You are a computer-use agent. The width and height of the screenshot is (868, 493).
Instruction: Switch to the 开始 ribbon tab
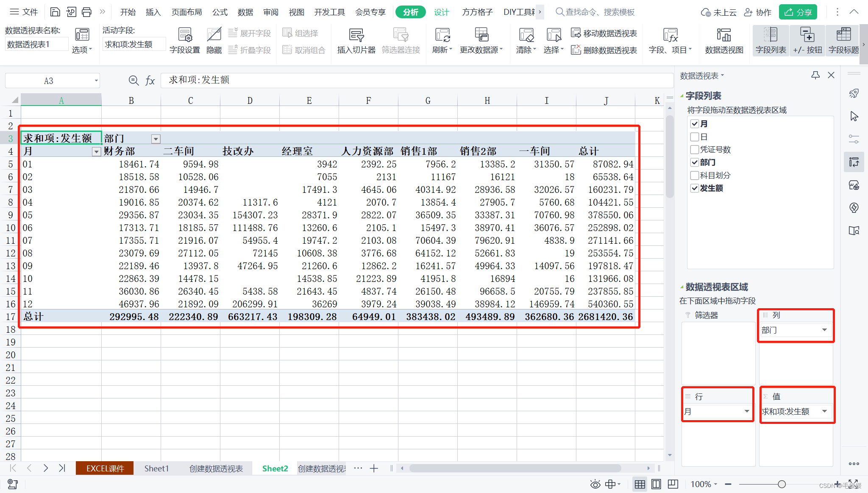128,12
